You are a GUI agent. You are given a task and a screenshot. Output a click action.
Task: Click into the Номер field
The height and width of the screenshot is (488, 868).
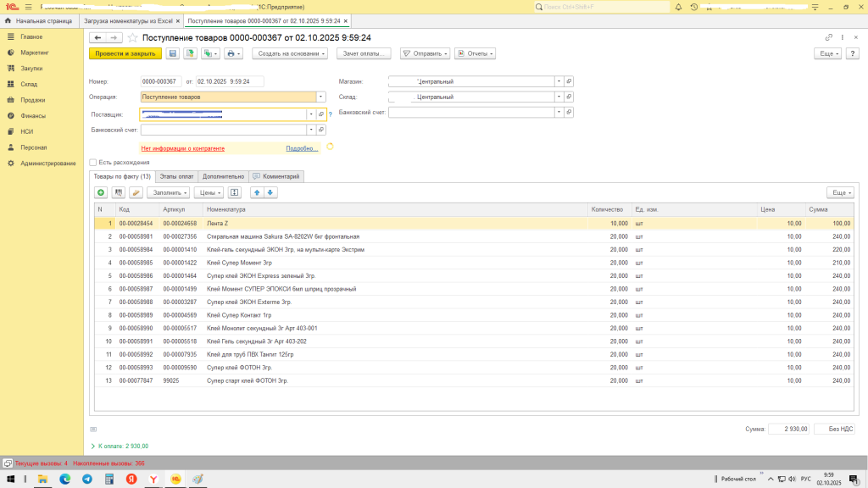pos(160,81)
